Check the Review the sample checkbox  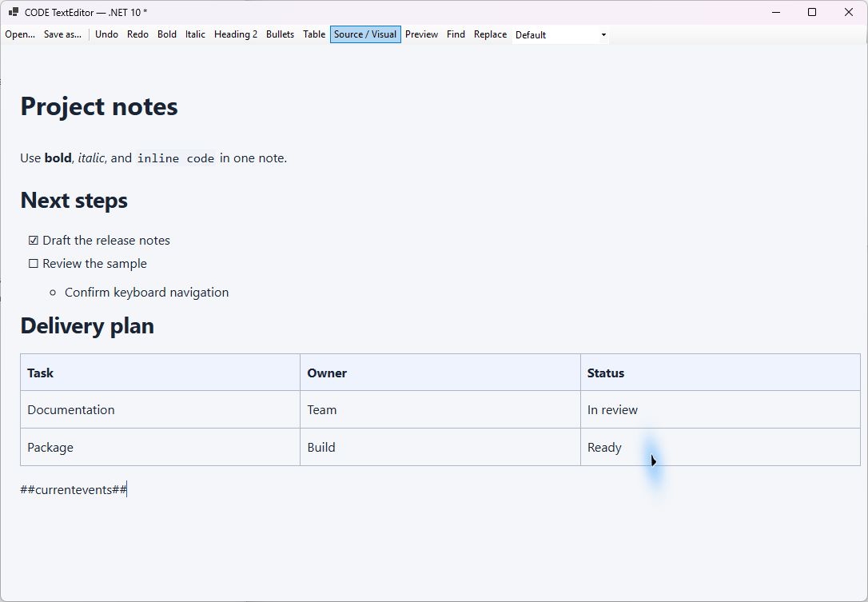coord(34,264)
